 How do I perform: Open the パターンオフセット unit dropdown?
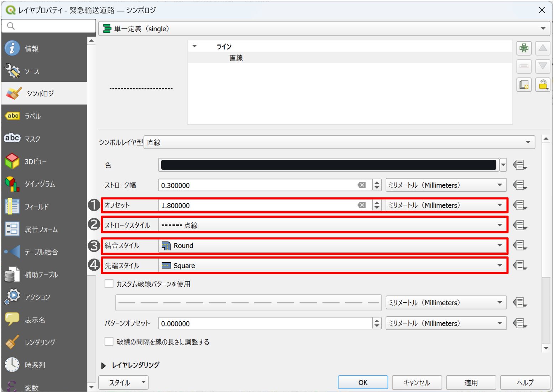click(x=446, y=323)
